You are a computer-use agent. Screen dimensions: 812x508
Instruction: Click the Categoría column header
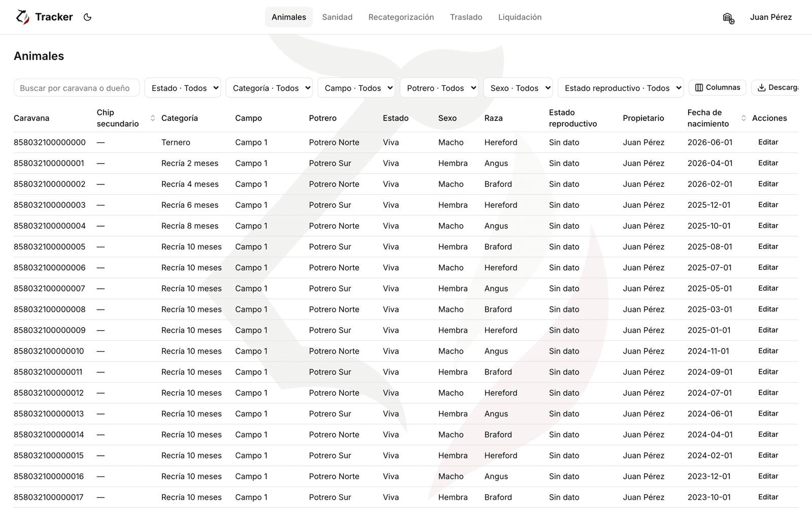(180, 118)
